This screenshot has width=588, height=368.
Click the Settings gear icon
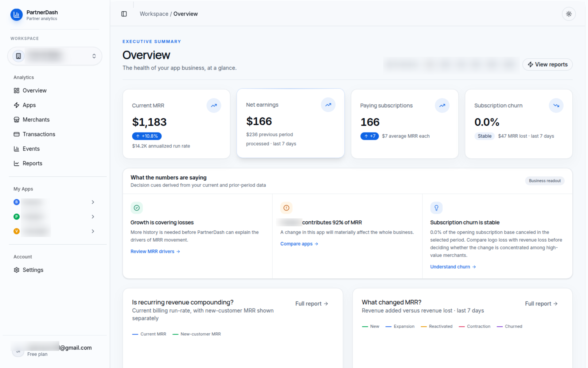(x=17, y=270)
